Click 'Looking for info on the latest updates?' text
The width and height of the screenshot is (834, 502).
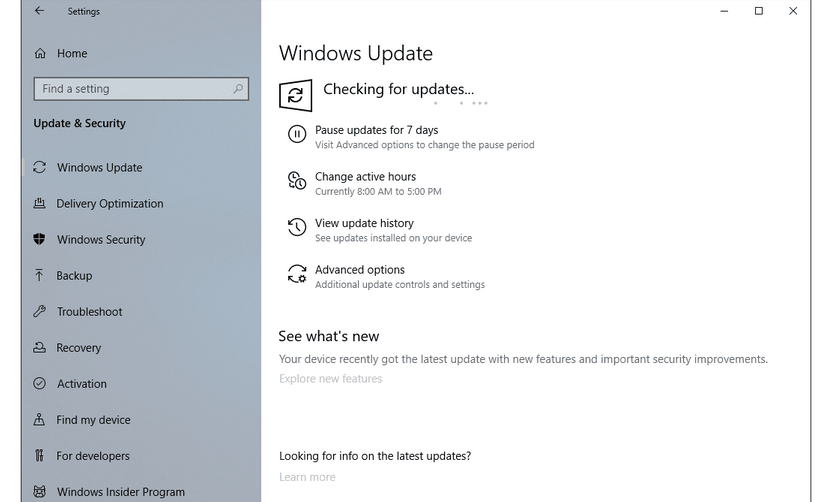[x=375, y=456]
